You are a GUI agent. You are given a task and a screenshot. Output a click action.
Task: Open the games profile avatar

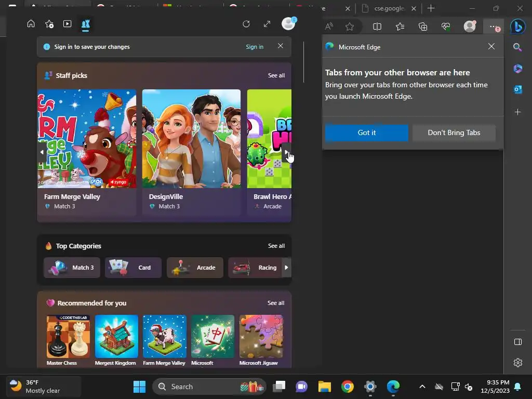(x=288, y=23)
